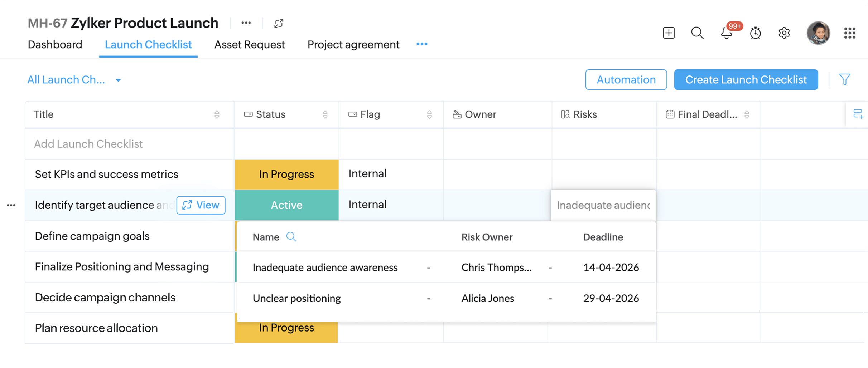This screenshot has width=868, height=368.
Task: Click the plus icon in the top bar
Action: point(668,33)
